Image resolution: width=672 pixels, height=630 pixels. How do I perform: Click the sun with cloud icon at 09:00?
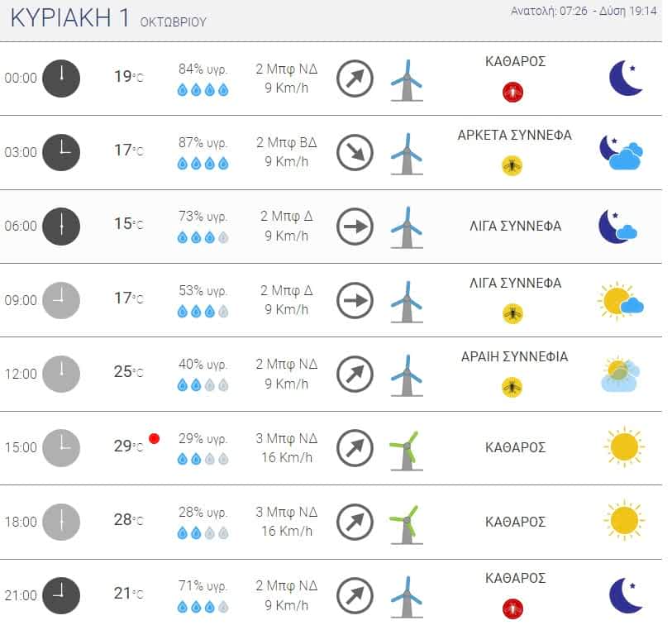(x=621, y=301)
